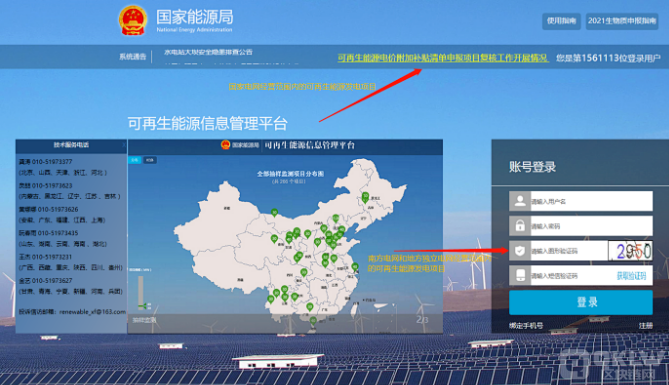Click the blue 登录 login button

point(581,302)
